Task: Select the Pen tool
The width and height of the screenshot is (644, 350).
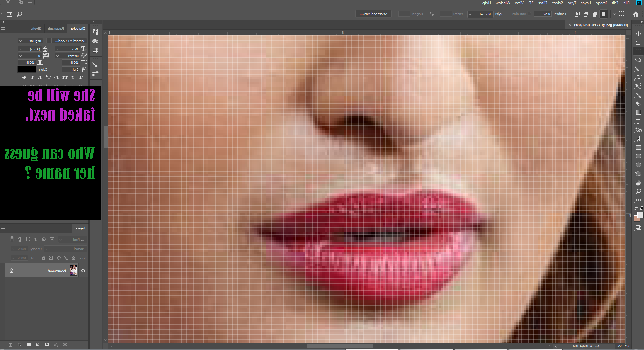Action: coord(638,130)
